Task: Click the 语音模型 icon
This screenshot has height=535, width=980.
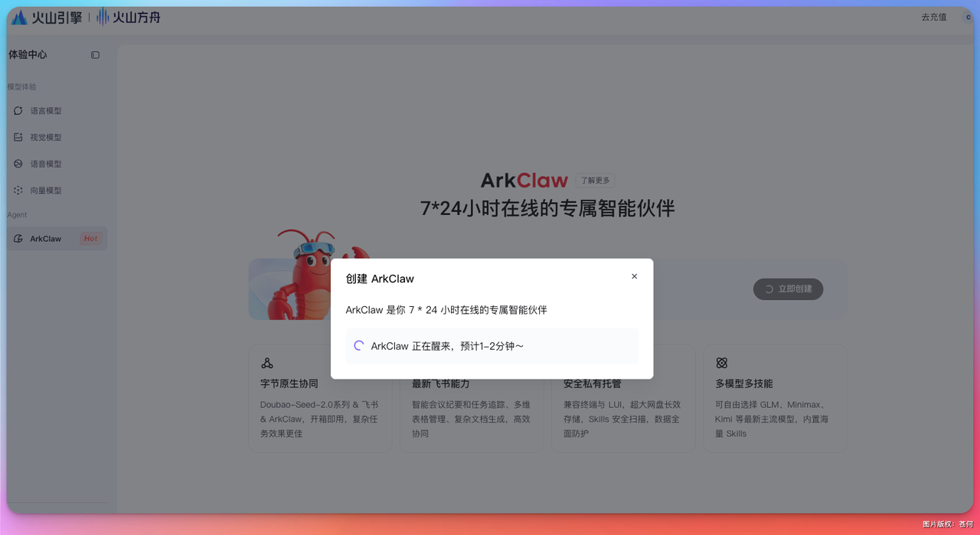Action: 18,164
